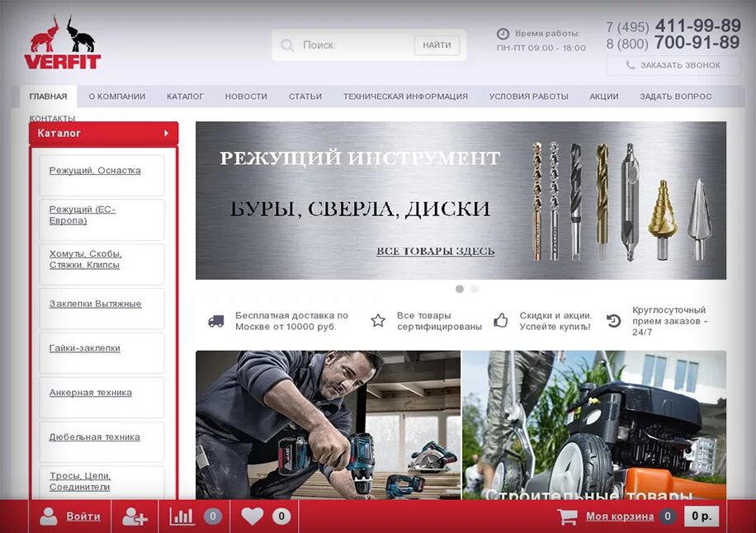Viewport: 756px width, 533px height.
Task: Open the ЗАДАТЬ ВОПРОС menu item
Action: (676, 97)
